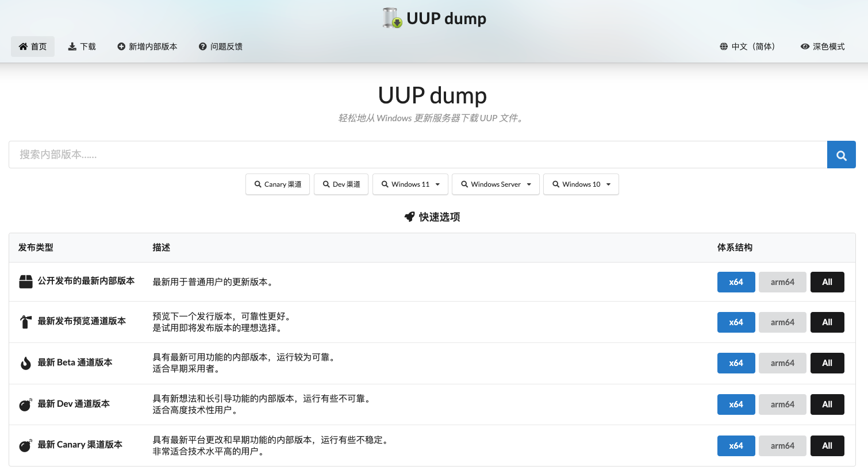868x474 pixels.
Task: Click description 适合早期采用者。
Action: click(x=187, y=369)
